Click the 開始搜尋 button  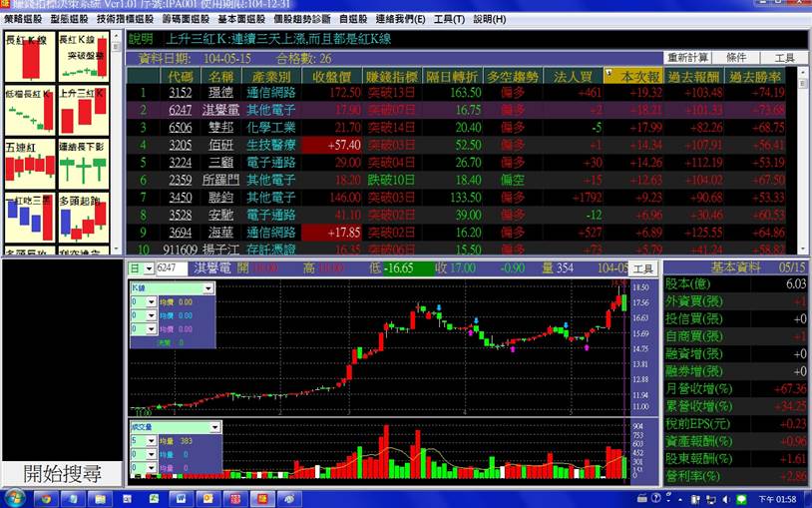[x=62, y=474]
